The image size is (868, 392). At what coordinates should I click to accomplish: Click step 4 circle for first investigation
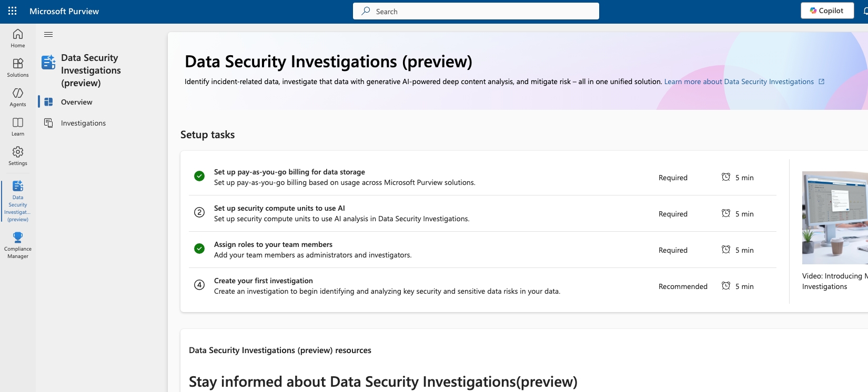(199, 285)
